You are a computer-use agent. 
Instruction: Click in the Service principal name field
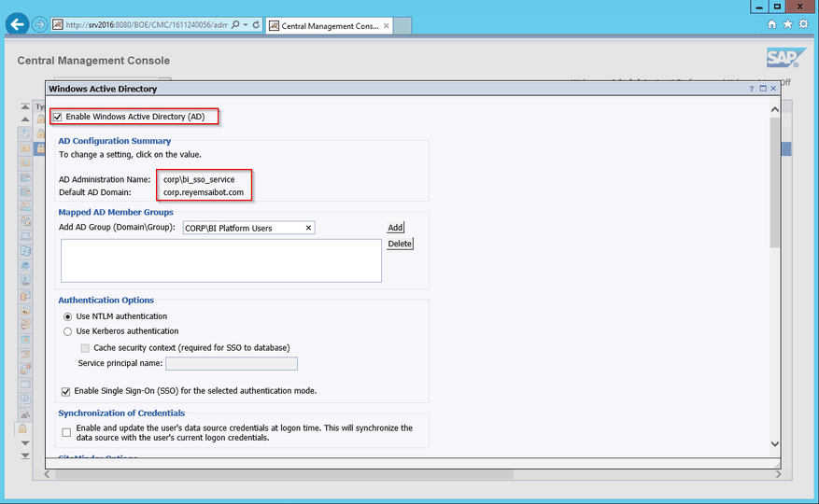point(232,363)
